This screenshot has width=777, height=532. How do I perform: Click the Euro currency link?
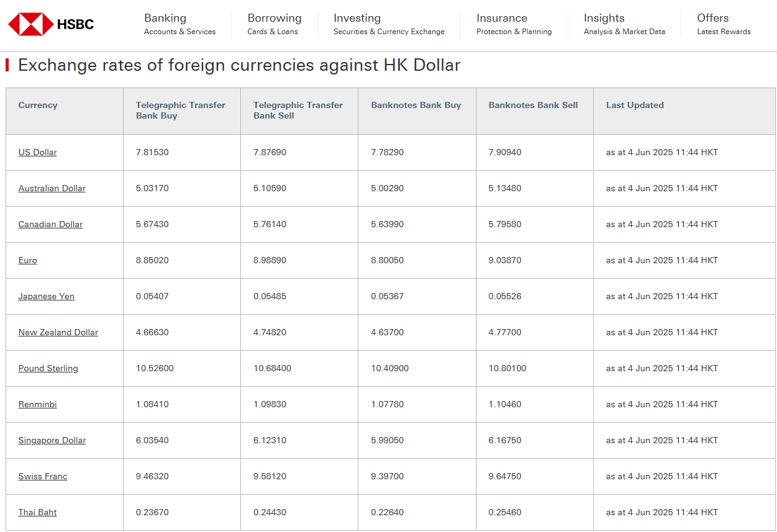[x=27, y=260]
